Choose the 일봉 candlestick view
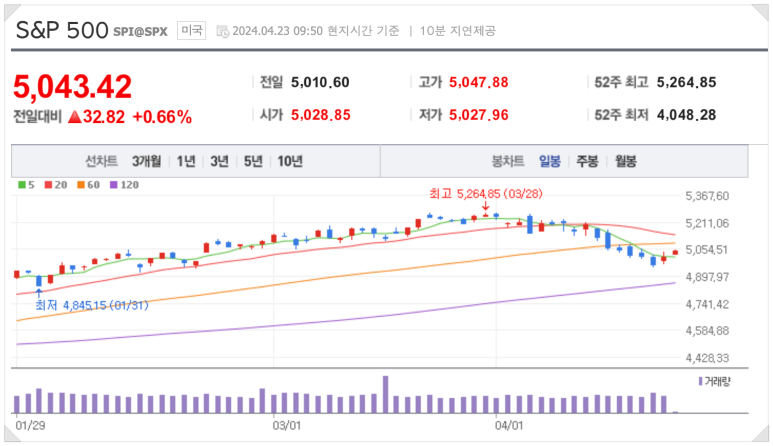773x446 pixels. tap(550, 161)
